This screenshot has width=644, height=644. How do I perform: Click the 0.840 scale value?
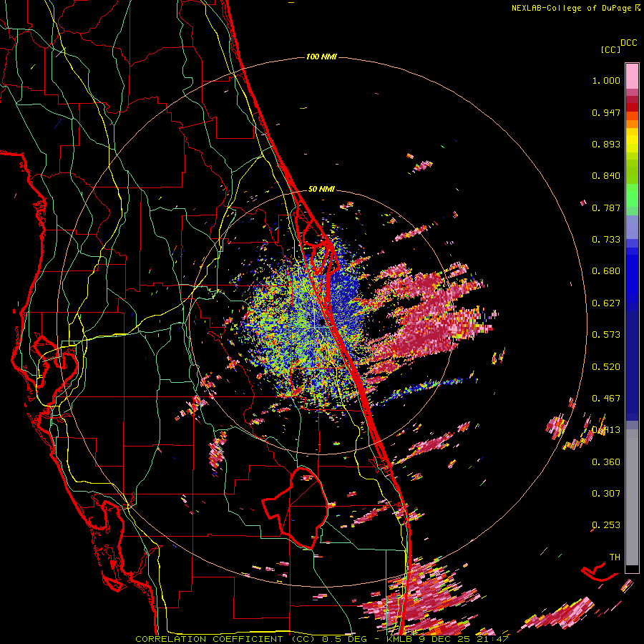[x=606, y=176]
